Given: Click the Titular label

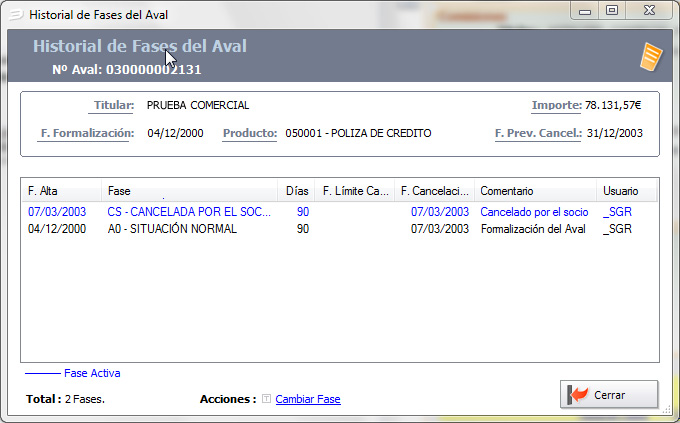Looking at the screenshot, I should [114, 105].
